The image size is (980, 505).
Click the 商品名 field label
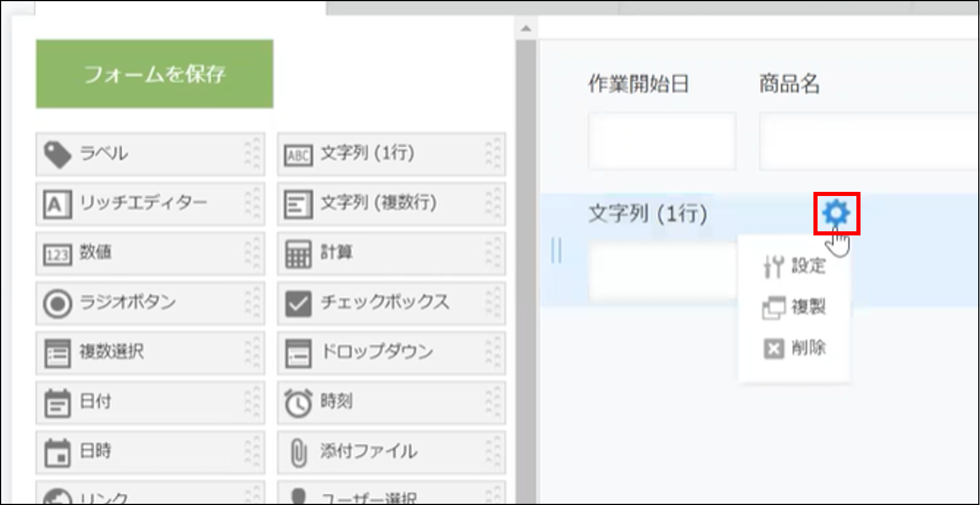[789, 84]
